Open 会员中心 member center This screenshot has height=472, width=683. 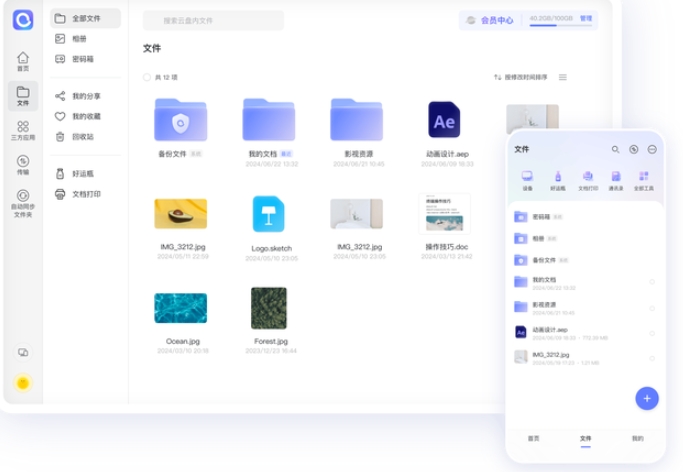coord(490,20)
